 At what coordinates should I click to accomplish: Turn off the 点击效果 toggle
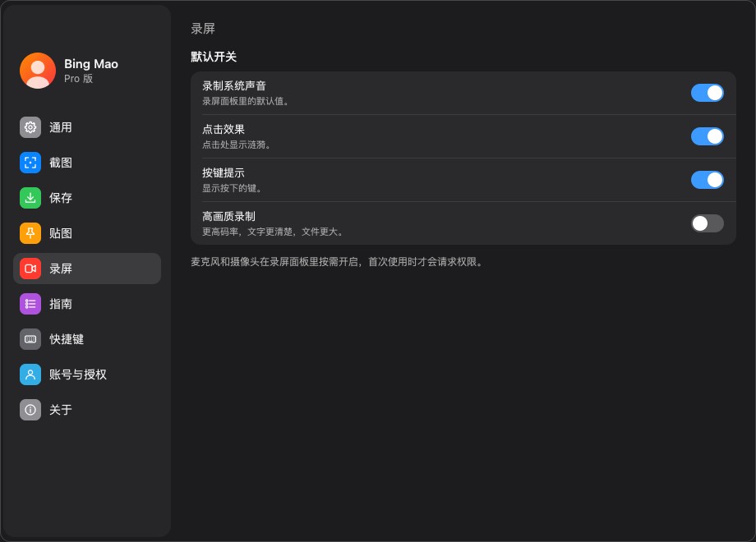click(x=707, y=136)
